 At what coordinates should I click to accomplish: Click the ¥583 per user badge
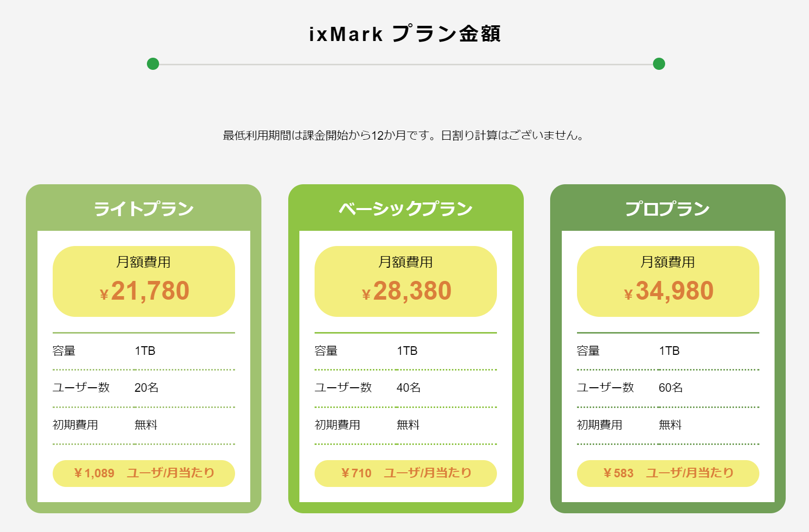(x=668, y=473)
